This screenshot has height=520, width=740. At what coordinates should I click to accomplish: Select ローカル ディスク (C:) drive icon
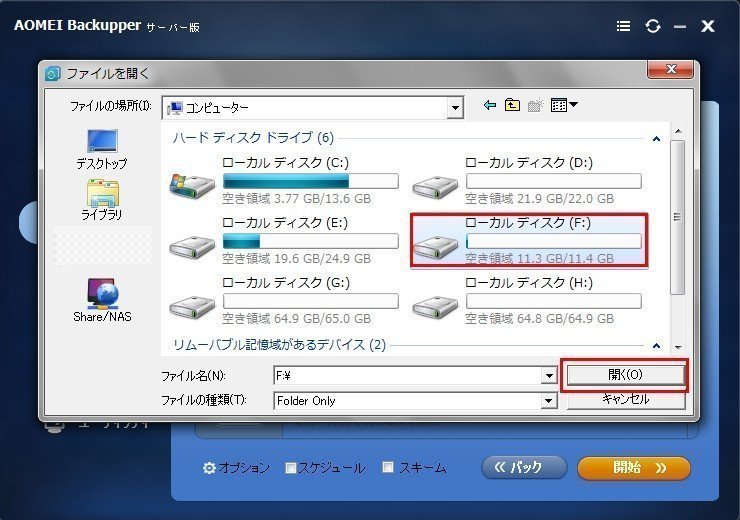[x=192, y=185]
